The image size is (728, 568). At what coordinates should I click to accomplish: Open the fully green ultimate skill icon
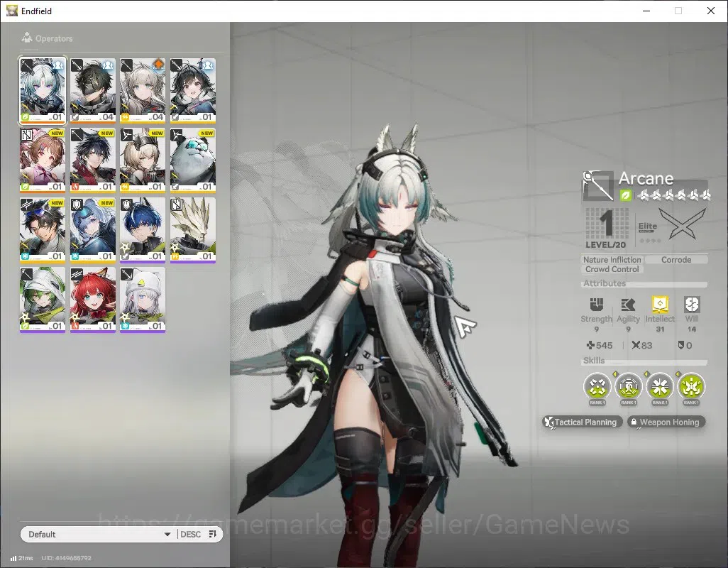[691, 386]
